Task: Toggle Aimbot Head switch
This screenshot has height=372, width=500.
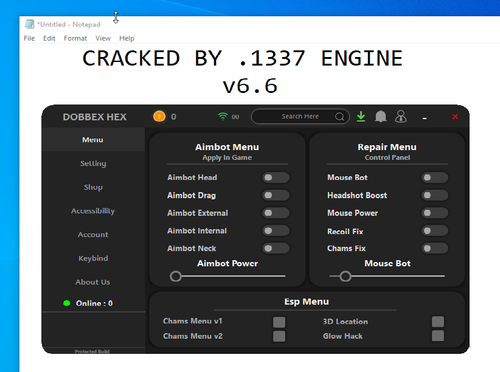Action: [x=276, y=177]
